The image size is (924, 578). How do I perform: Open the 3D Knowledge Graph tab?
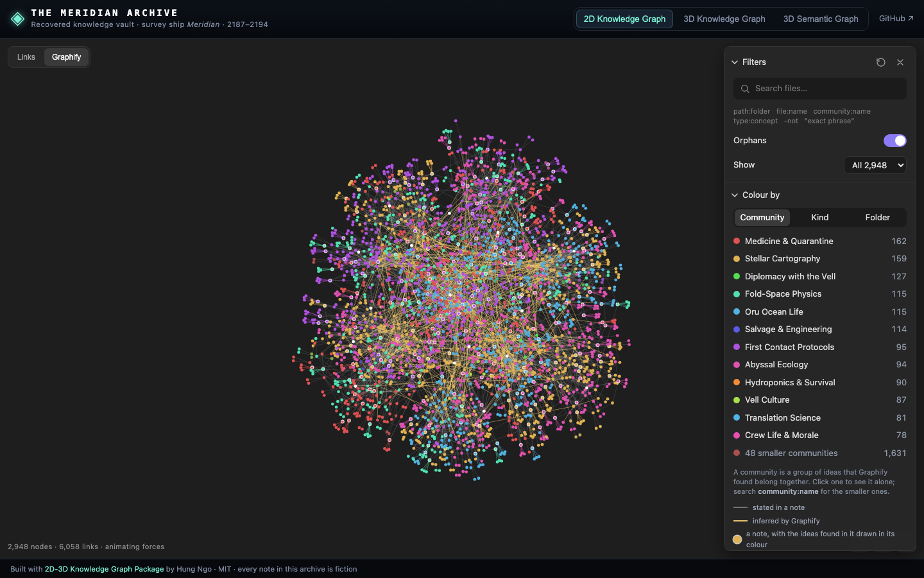pyautogui.click(x=724, y=19)
